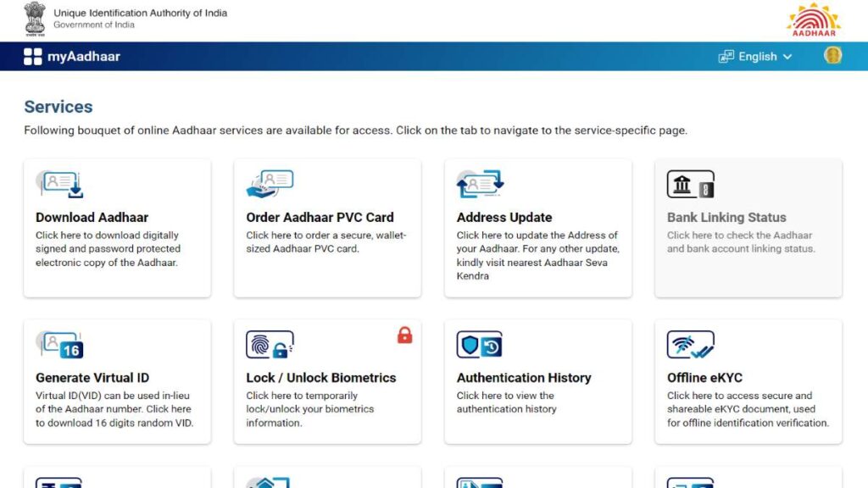868x488 pixels.
Task: Open Bank Linking Status service
Action: click(x=748, y=229)
